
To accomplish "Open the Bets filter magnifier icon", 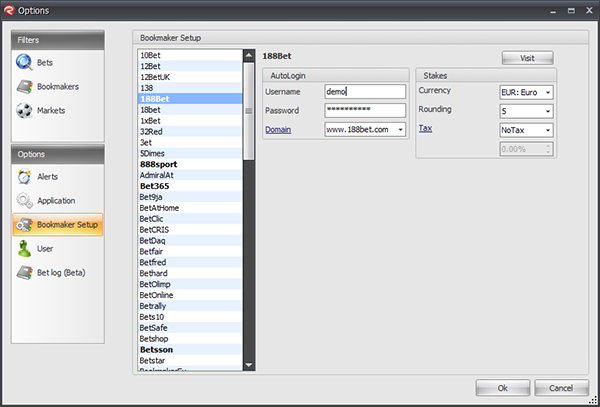I will tap(24, 62).
